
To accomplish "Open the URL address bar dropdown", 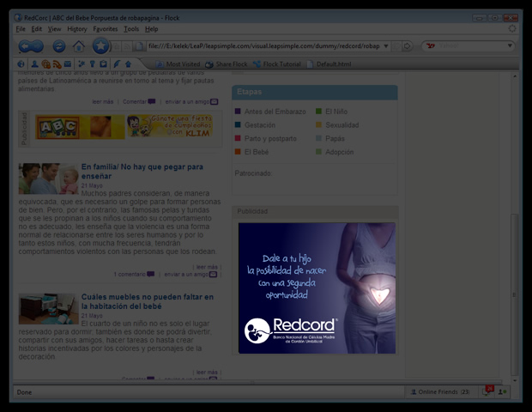I will 386,46.
